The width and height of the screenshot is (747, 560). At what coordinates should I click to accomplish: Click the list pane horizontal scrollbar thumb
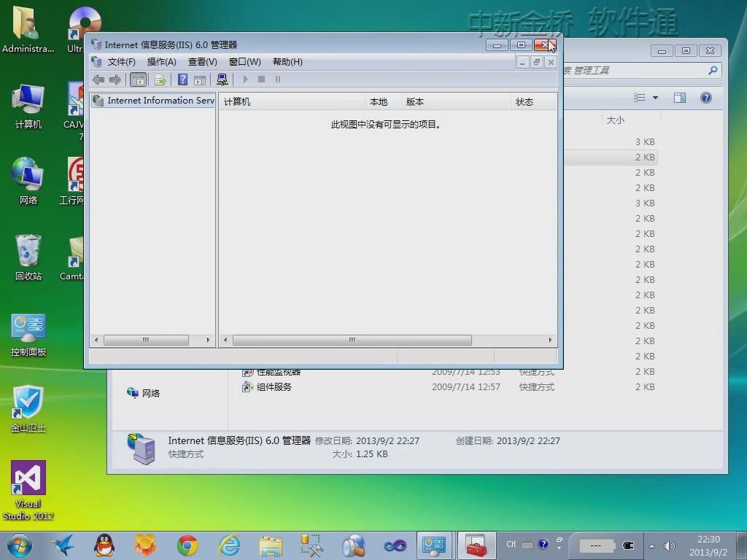coord(352,340)
